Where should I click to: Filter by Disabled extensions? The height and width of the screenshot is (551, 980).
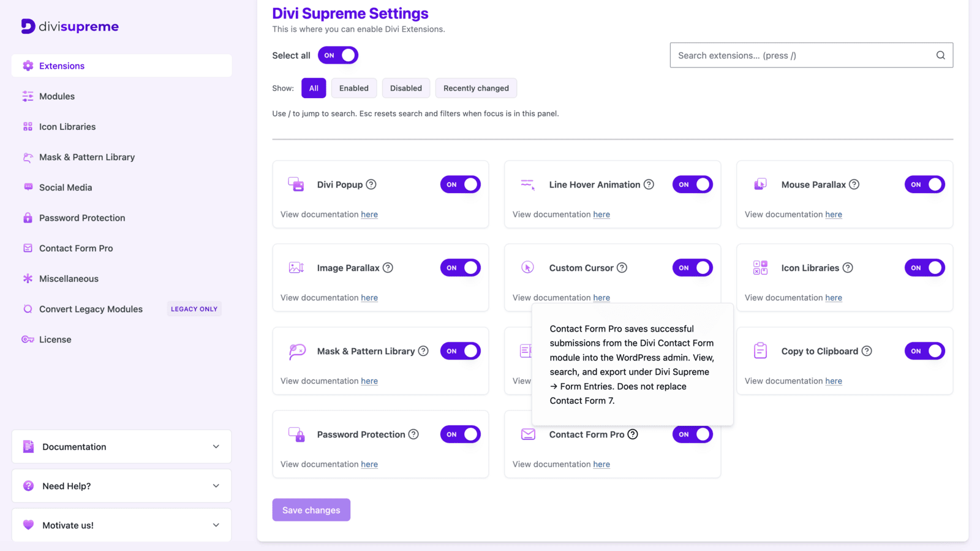[x=406, y=88]
